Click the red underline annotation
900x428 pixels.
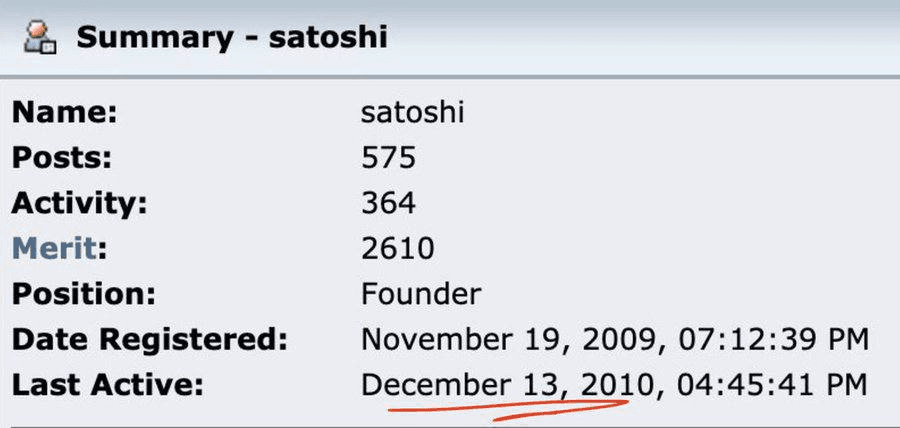click(509, 410)
